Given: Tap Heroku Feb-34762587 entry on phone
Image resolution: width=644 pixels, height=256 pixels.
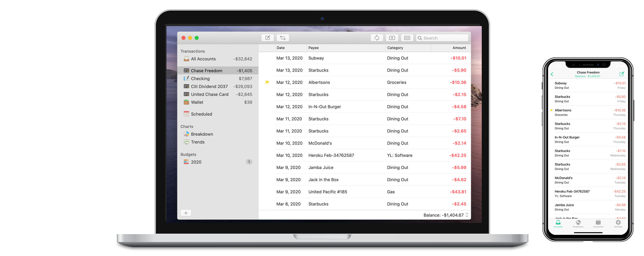Looking at the screenshot, I should tap(588, 194).
